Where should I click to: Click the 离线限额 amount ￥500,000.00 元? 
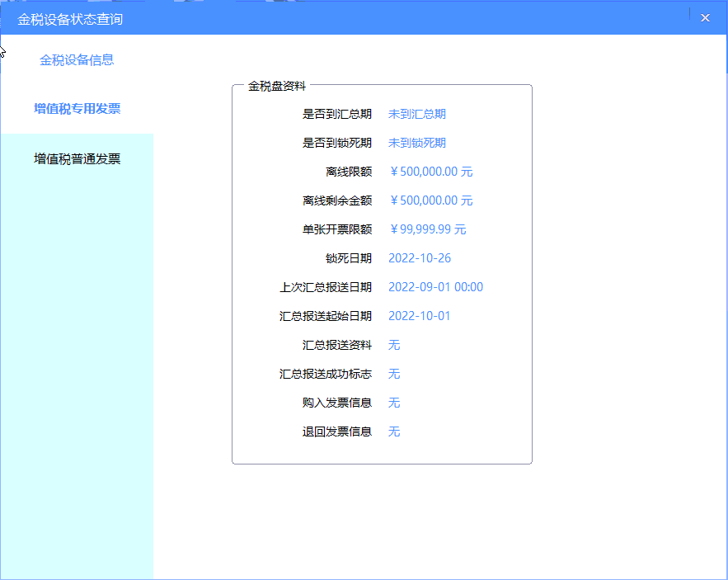tap(431, 172)
